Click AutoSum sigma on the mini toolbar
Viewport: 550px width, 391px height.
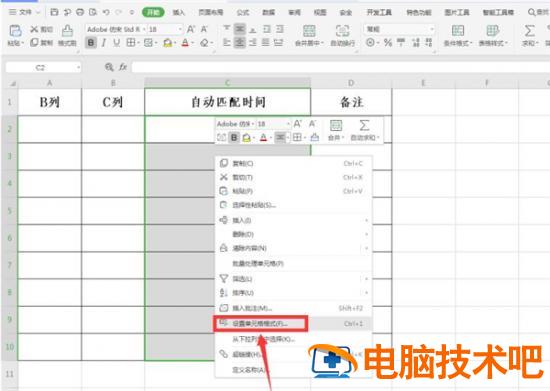tap(364, 125)
